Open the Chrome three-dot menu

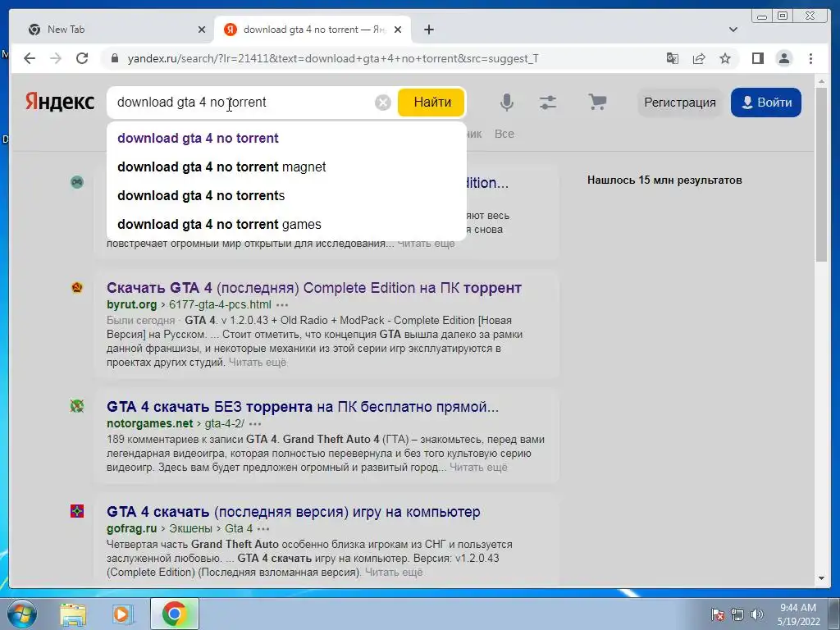pyautogui.click(x=810, y=58)
